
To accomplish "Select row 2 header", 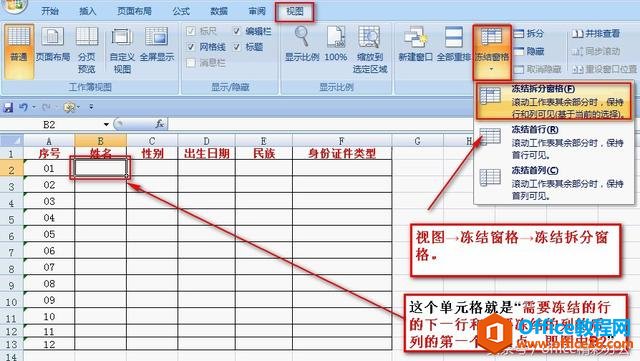I will click(x=11, y=169).
